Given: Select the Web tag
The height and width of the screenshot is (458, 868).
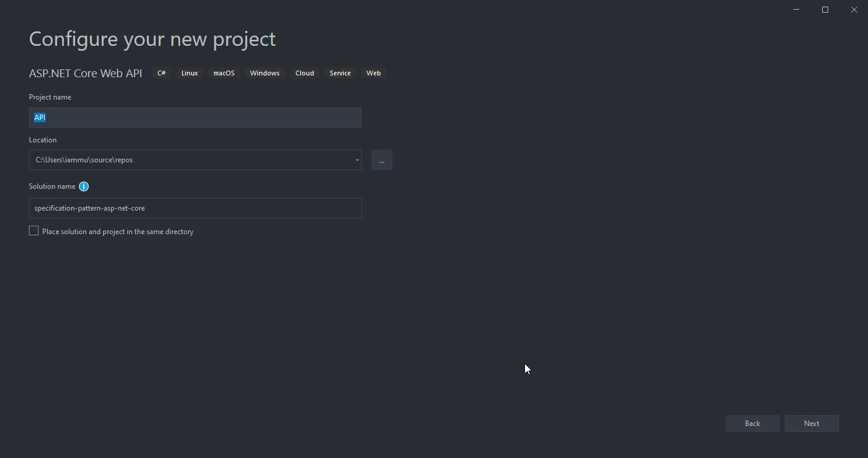Looking at the screenshot, I should [x=373, y=73].
